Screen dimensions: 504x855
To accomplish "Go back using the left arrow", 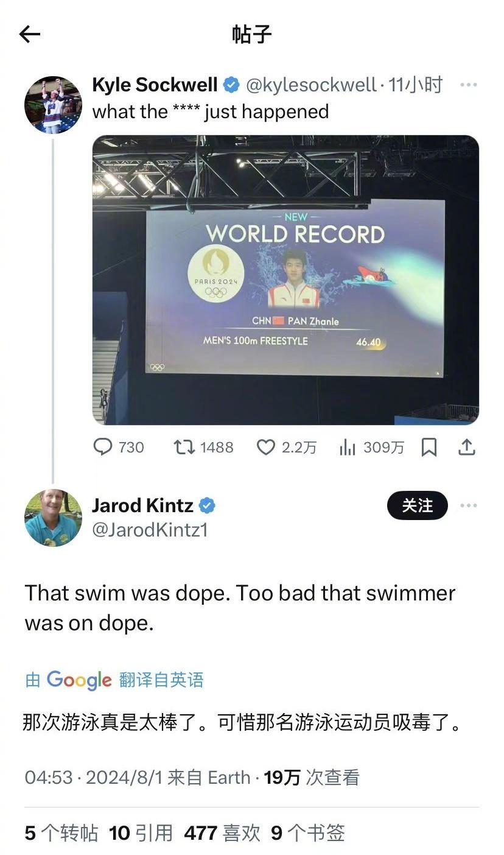I will pos(29,34).
